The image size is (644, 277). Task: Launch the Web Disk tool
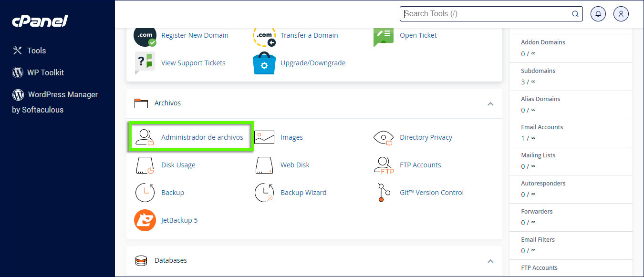tap(294, 165)
